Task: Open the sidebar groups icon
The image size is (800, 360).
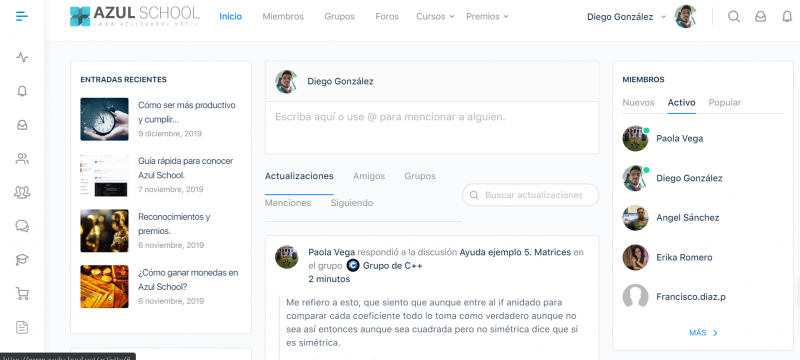Action: [x=22, y=192]
